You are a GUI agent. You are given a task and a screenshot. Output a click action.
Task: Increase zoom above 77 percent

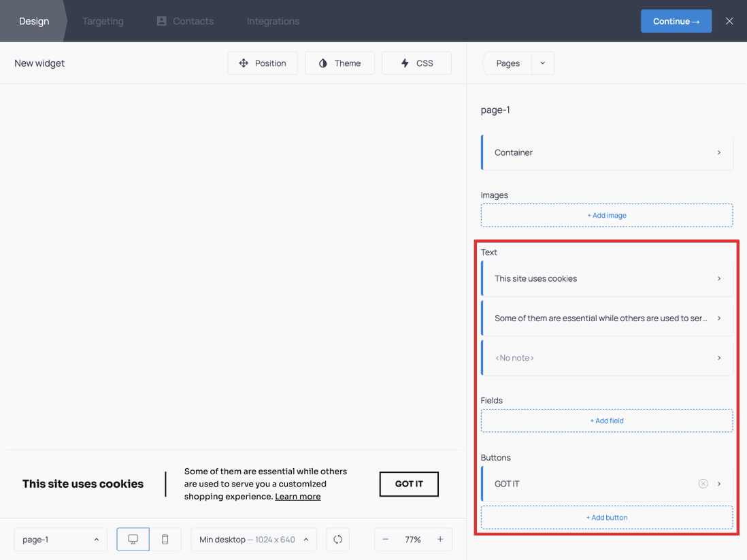point(440,539)
